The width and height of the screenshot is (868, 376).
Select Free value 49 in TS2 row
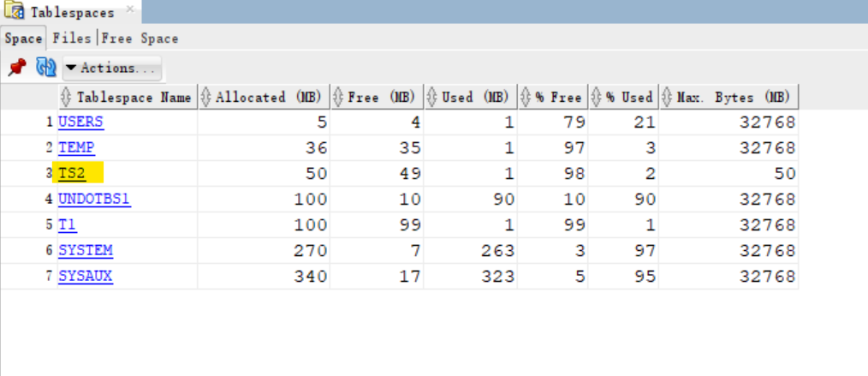(410, 173)
